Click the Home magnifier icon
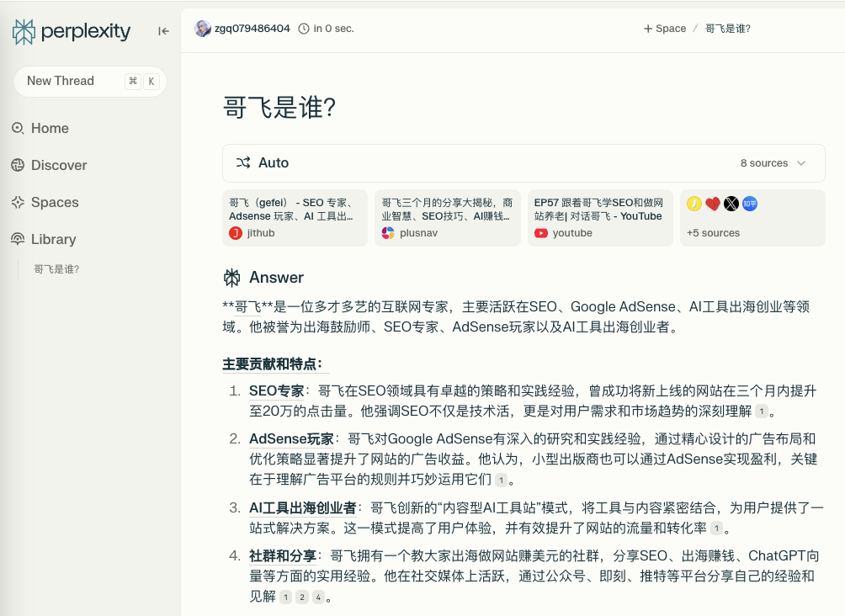 (18, 128)
